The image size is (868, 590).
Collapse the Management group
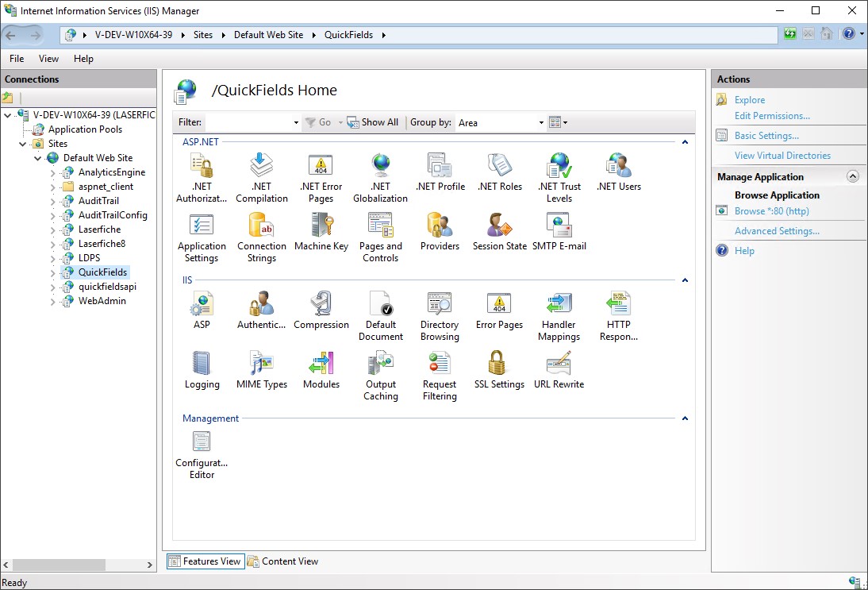point(685,418)
